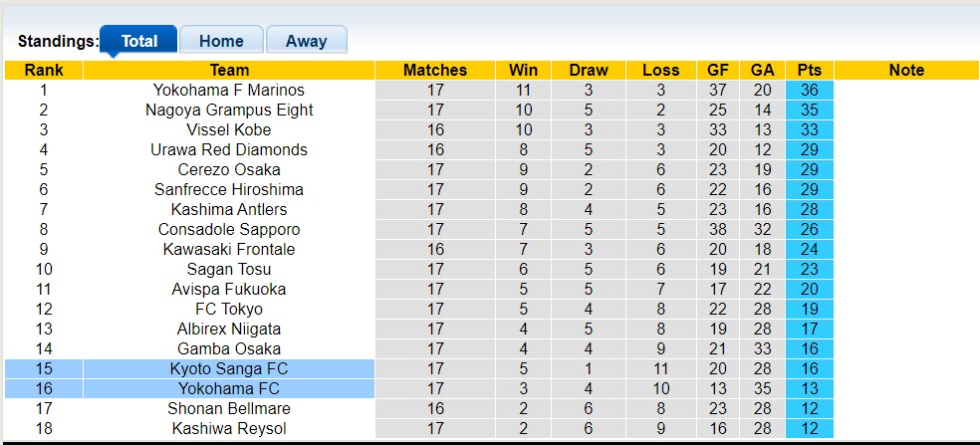
Task: Select the Away standings tab
Action: (x=306, y=41)
